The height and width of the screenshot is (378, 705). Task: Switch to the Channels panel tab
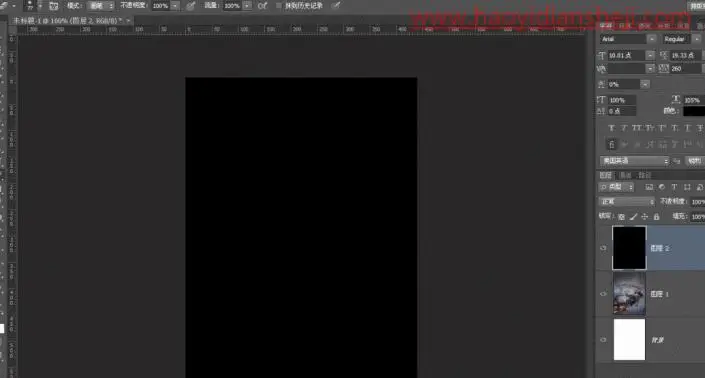coord(625,175)
